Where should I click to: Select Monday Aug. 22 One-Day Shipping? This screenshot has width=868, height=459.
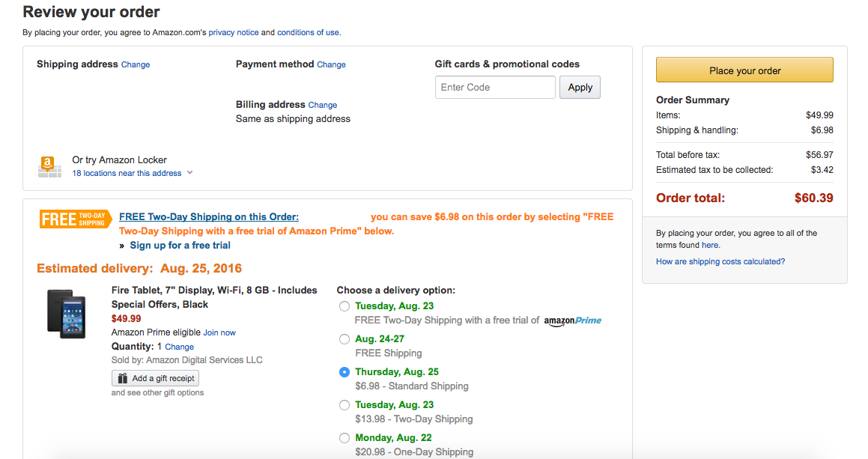tap(345, 437)
